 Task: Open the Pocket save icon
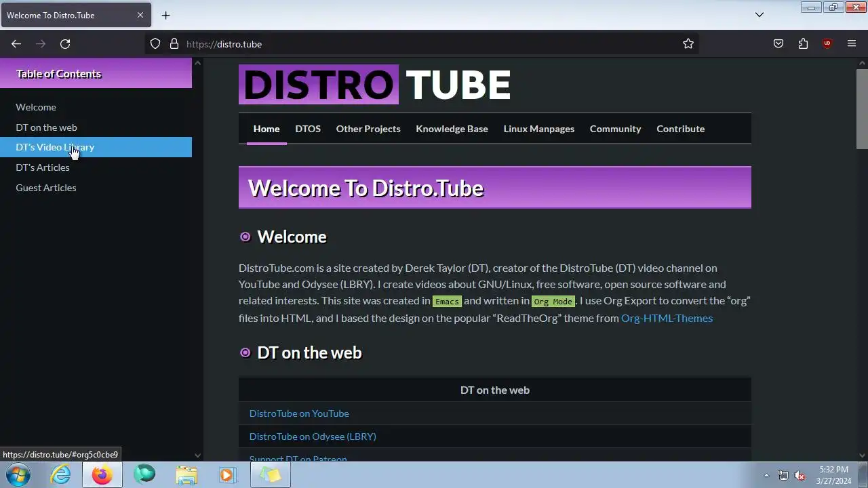778,44
